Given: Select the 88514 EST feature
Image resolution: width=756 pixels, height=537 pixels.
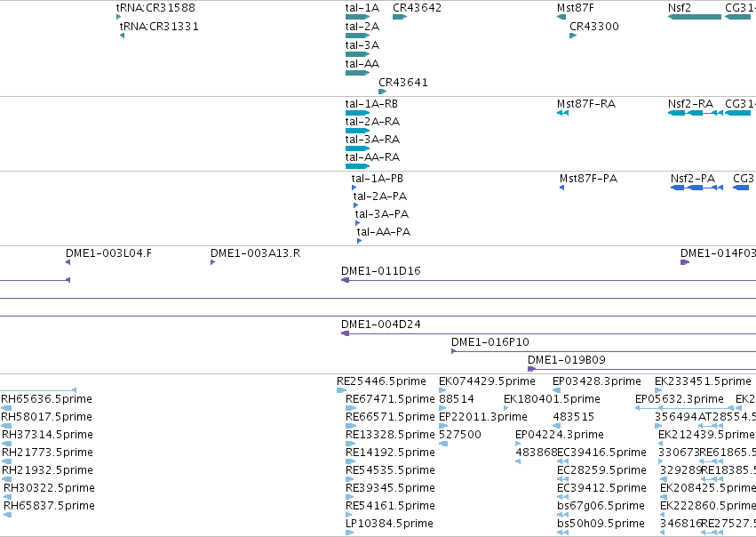Looking at the screenshot, I should [x=442, y=409].
